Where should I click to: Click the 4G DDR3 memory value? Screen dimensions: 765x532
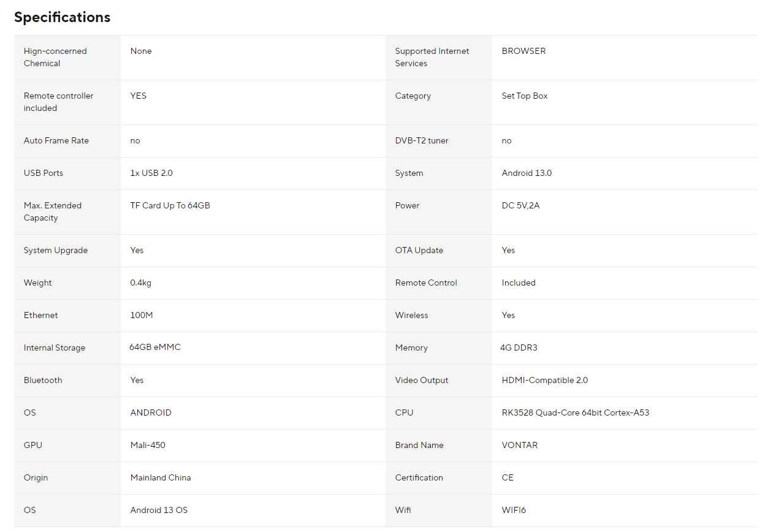pyautogui.click(x=519, y=348)
